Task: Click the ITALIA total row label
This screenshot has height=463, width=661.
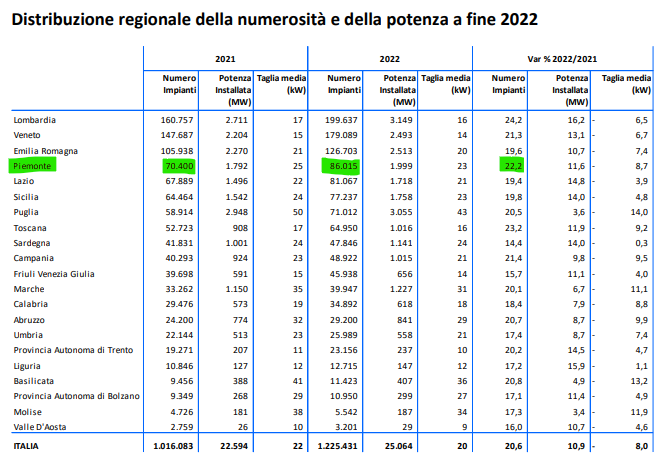Action: 26,446
